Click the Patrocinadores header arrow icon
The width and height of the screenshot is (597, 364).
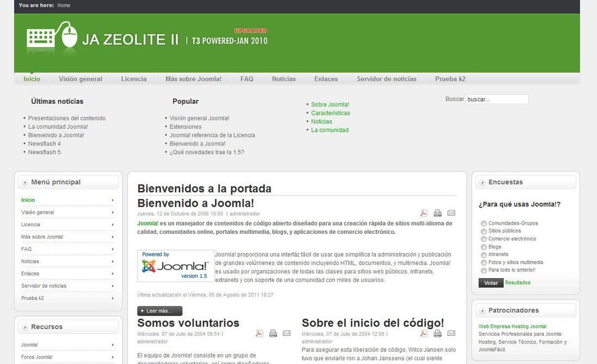(x=482, y=311)
